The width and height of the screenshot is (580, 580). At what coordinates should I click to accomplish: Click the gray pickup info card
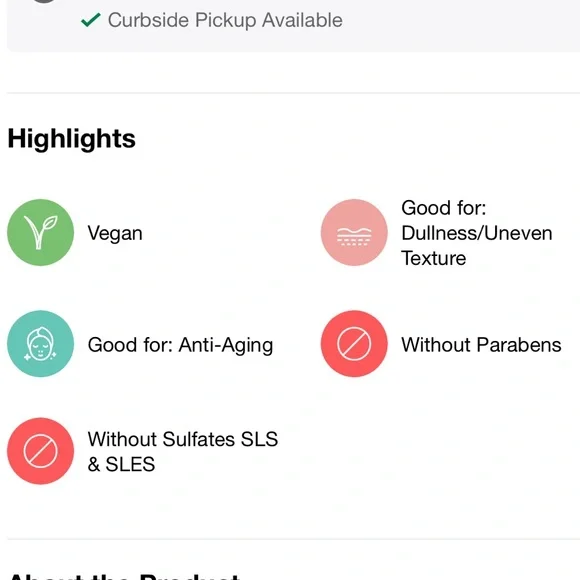coord(293,26)
